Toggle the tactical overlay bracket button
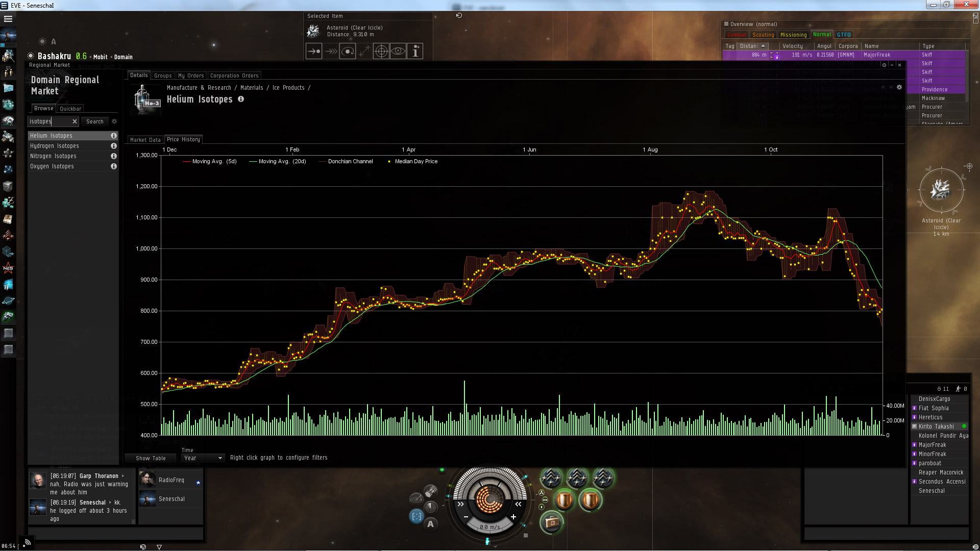This screenshot has width=980, height=551. (416, 516)
